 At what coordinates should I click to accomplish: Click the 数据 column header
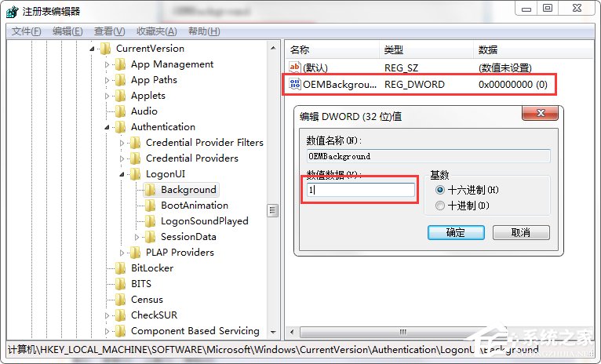point(534,49)
